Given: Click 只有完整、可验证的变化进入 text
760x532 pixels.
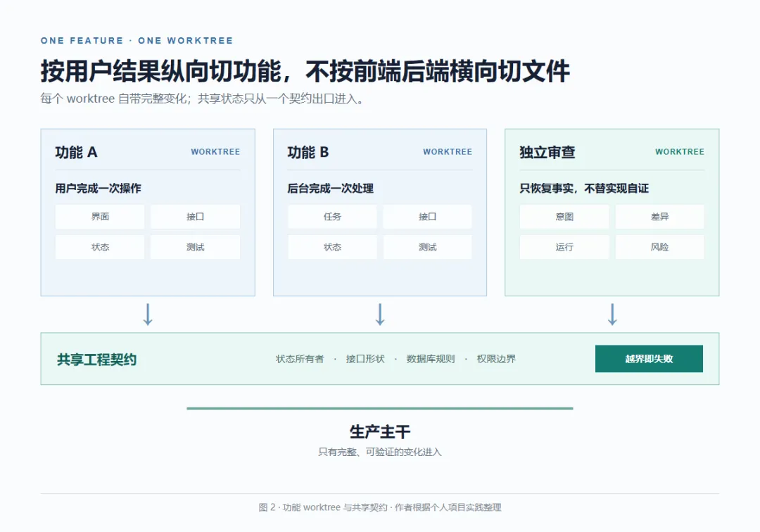Looking at the screenshot, I should click(380, 452).
